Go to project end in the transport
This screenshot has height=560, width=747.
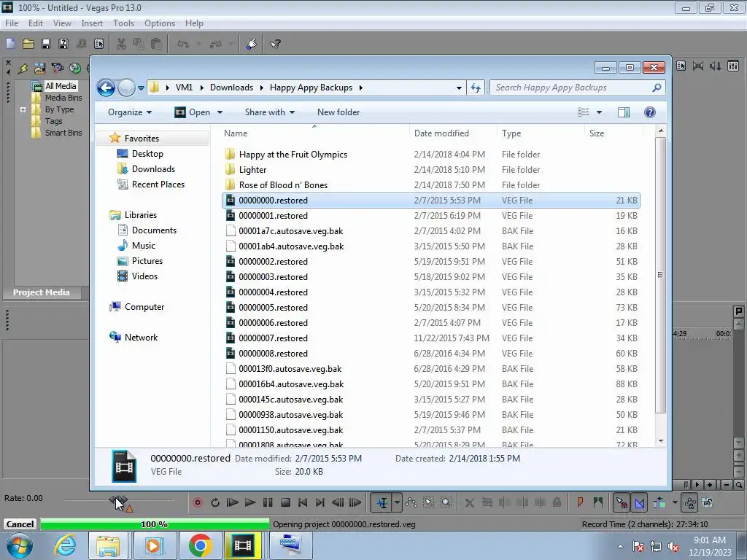point(321,502)
